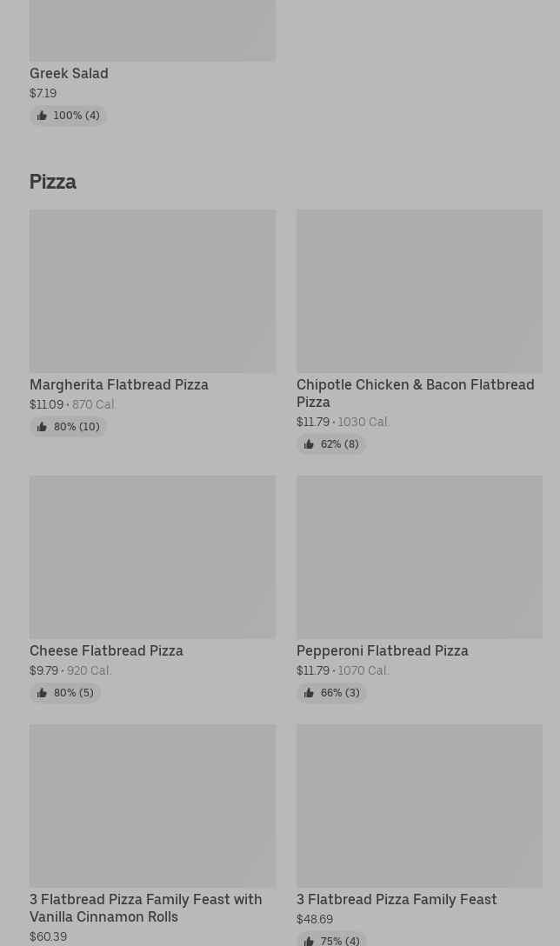Click the Greek Salad photo
This screenshot has height=946, width=560.
[152, 30]
